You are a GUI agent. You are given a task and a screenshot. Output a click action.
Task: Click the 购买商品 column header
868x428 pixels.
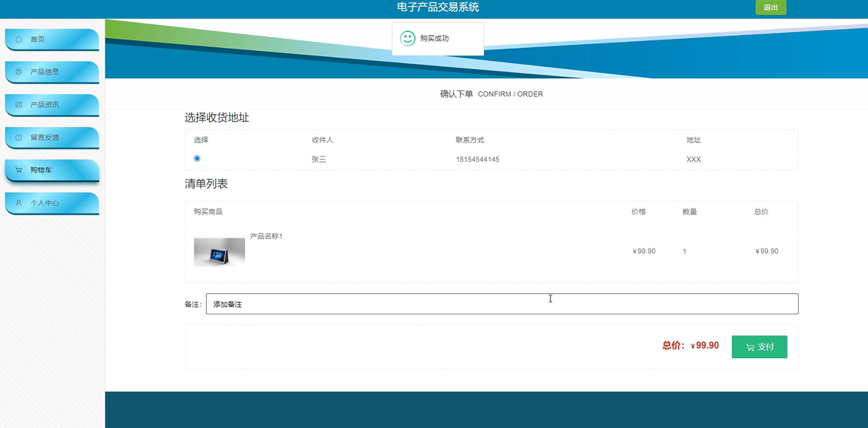pyautogui.click(x=208, y=212)
